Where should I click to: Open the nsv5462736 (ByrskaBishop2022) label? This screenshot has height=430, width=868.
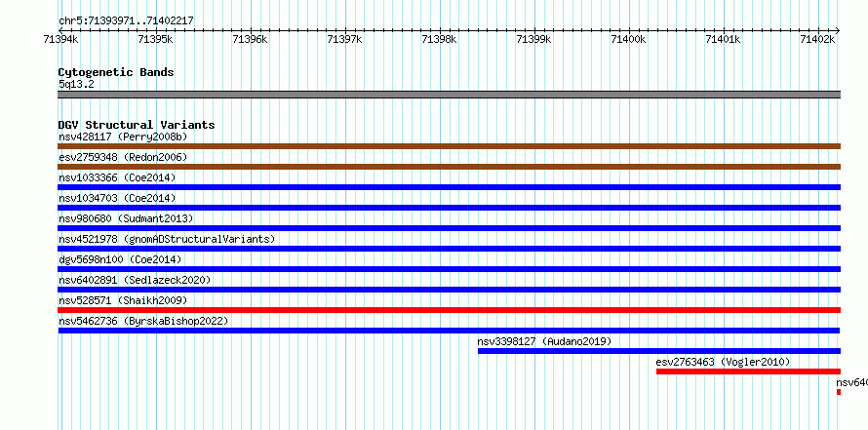[x=143, y=321]
